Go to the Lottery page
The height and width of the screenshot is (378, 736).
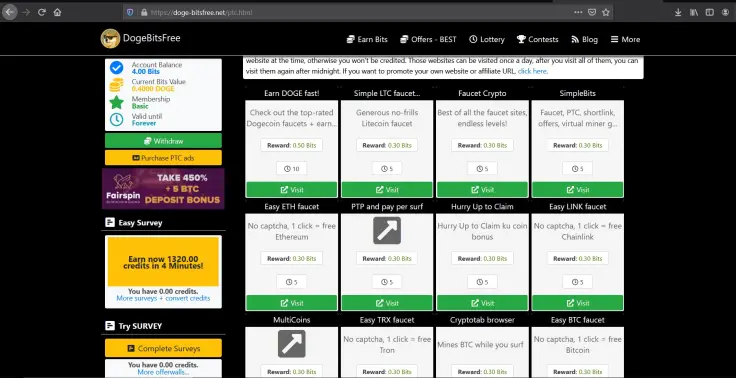[487, 39]
